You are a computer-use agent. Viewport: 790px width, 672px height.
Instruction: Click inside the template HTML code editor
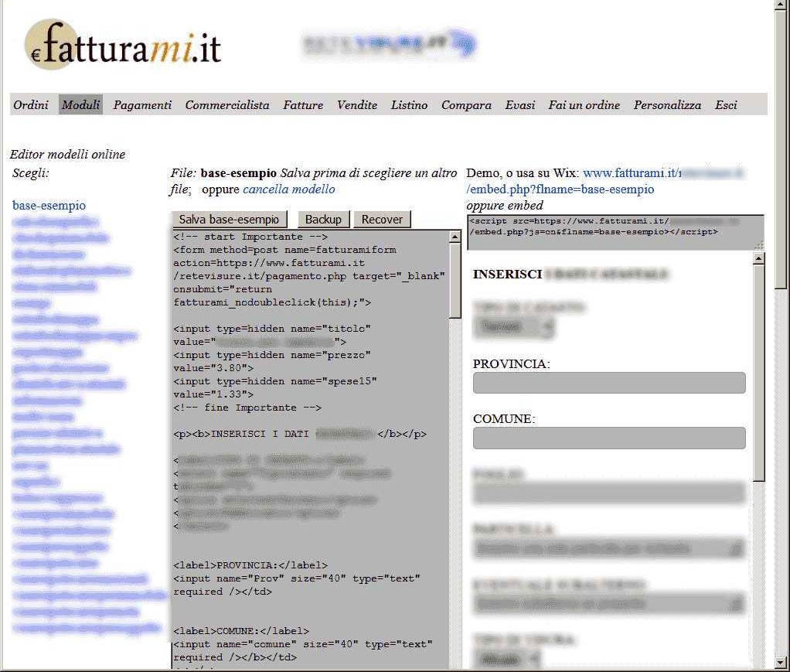[310, 449]
